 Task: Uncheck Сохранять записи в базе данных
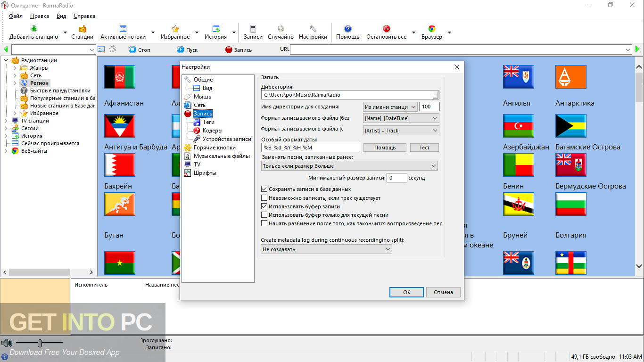[x=265, y=189]
